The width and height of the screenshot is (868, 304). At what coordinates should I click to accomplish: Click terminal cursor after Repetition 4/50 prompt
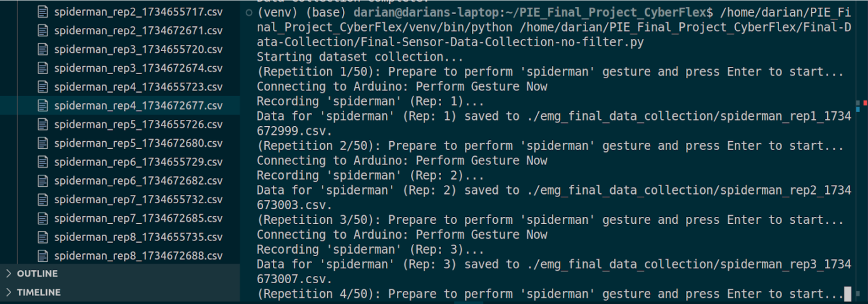coord(848,294)
